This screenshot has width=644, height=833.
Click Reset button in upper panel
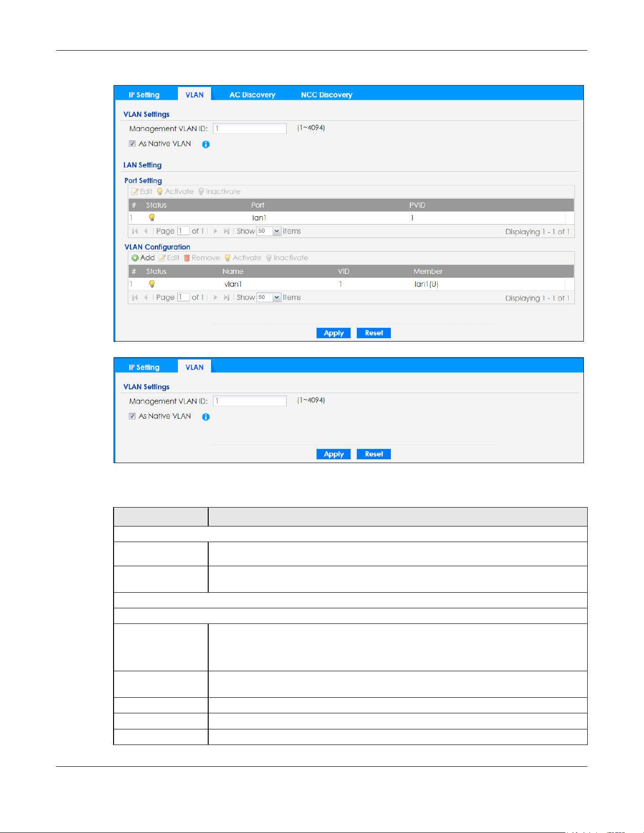pyautogui.click(x=374, y=333)
